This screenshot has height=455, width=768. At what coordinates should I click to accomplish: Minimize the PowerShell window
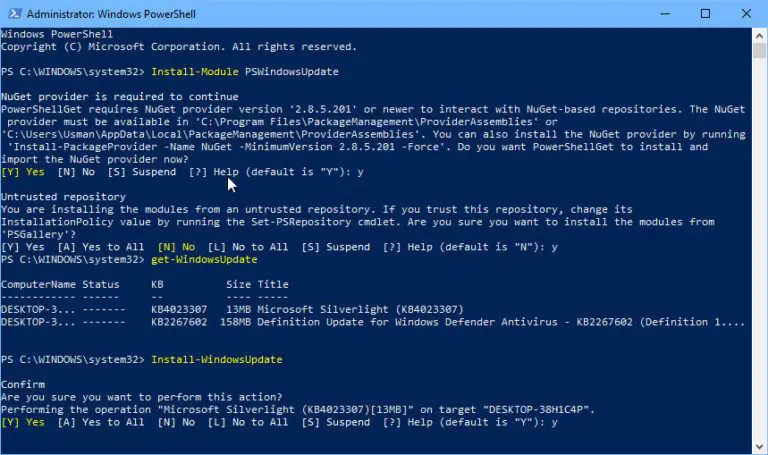665,14
